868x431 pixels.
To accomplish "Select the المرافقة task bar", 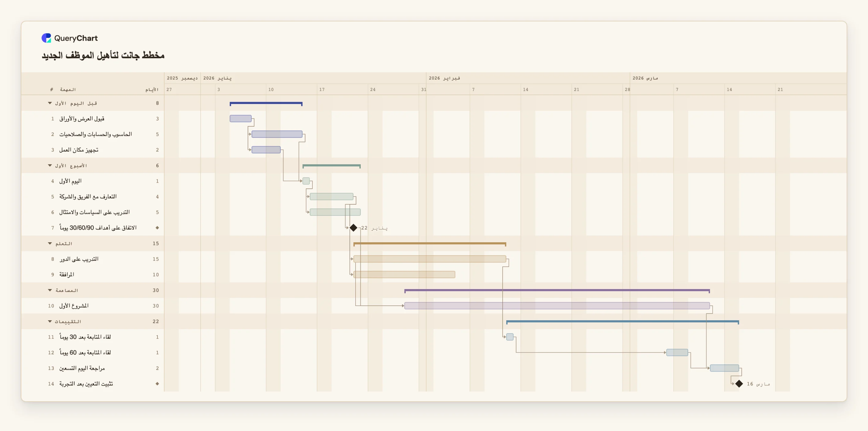I will click(x=404, y=274).
